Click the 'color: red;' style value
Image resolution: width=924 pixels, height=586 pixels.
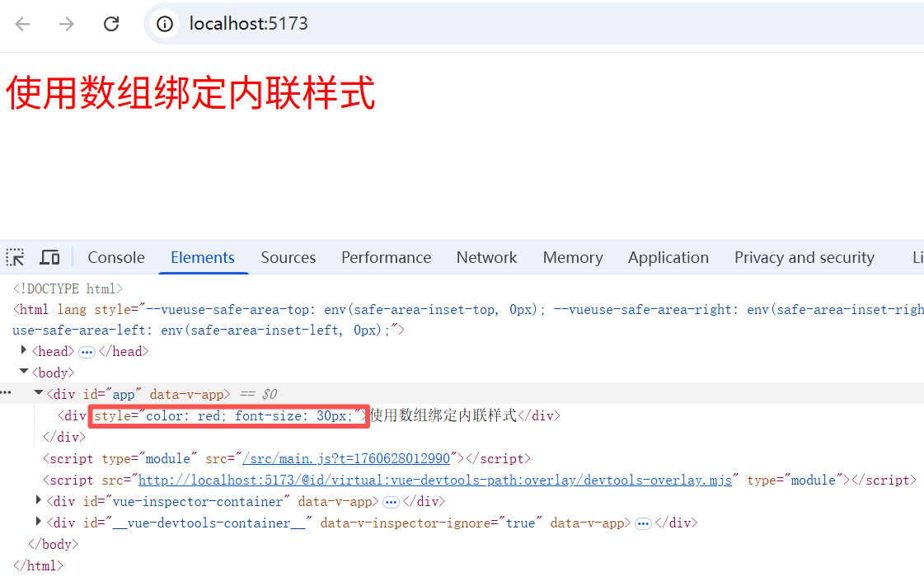pos(185,415)
